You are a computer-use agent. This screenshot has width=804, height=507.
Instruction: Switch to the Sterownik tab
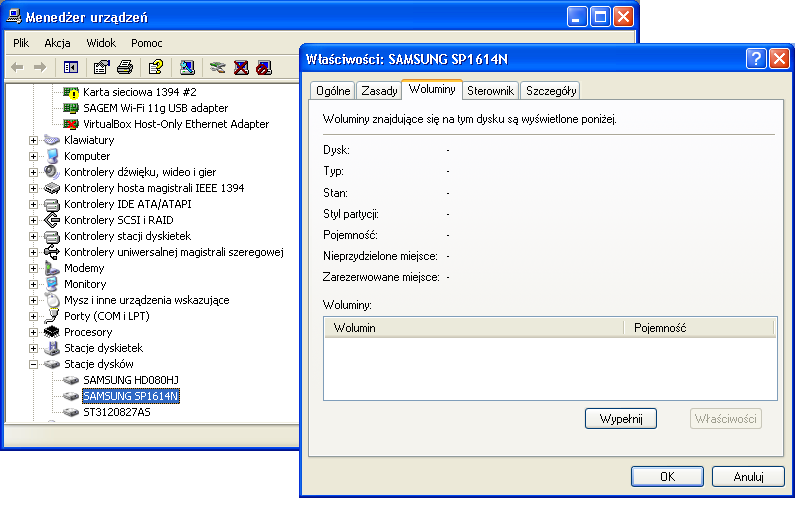(491, 91)
